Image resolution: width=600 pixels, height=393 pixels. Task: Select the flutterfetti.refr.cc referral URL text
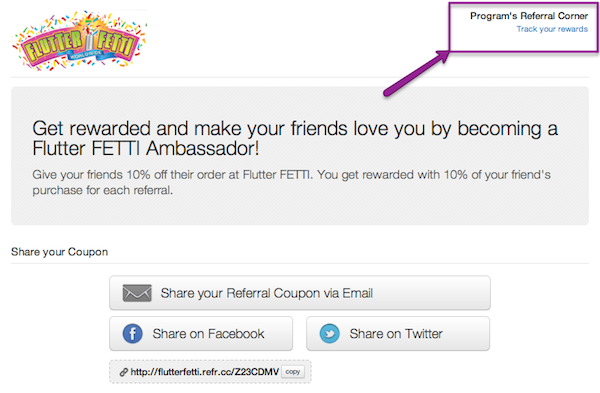pos(205,372)
